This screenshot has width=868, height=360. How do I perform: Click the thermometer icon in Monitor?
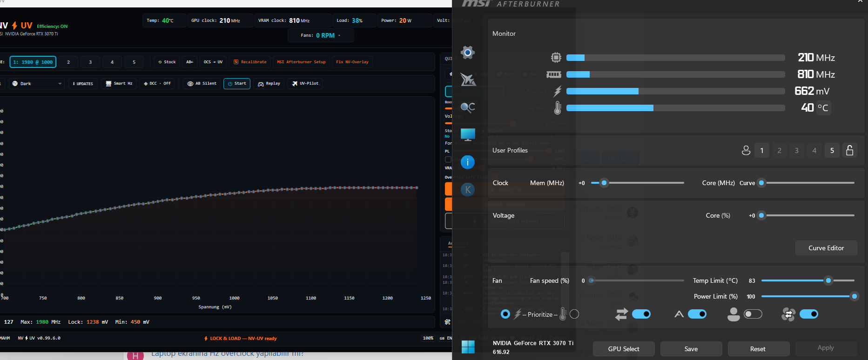[x=558, y=108]
